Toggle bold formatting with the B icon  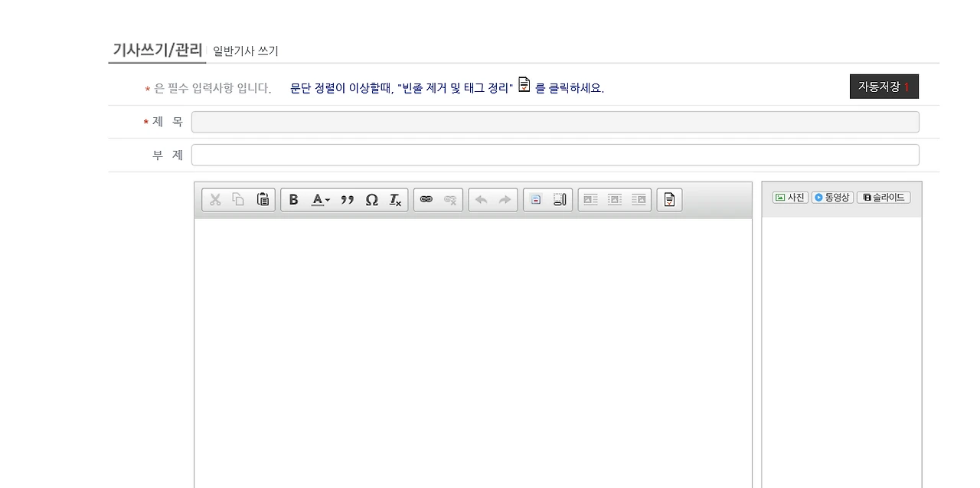coord(293,200)
